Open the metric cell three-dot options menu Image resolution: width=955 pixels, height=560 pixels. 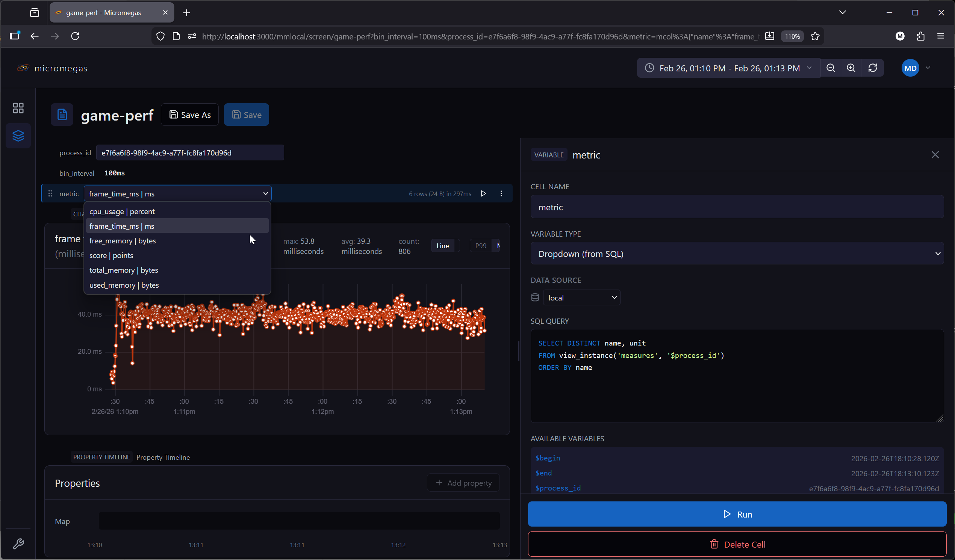[x=501, y=194]
